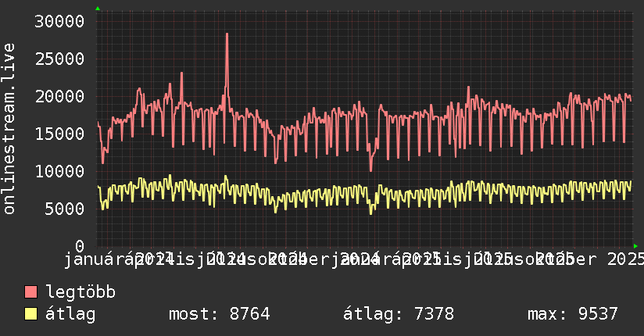Click the 15000 y-axis label
Viewport: 644px width, 336px height.
(59, 134)
